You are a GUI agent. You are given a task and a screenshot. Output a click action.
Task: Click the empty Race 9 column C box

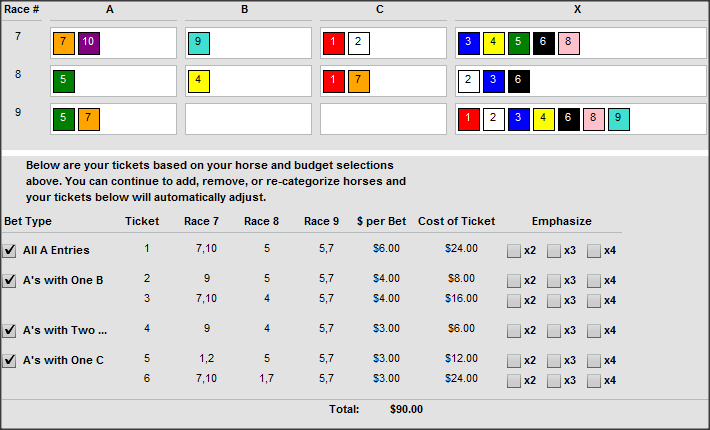point(383,119)
